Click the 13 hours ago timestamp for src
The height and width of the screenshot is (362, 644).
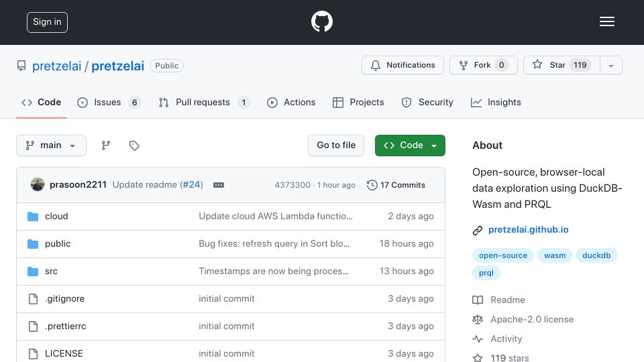407,271
